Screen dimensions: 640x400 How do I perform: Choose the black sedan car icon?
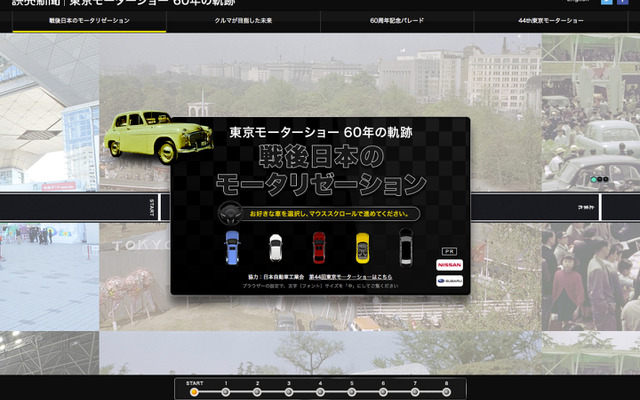[406, 247]
